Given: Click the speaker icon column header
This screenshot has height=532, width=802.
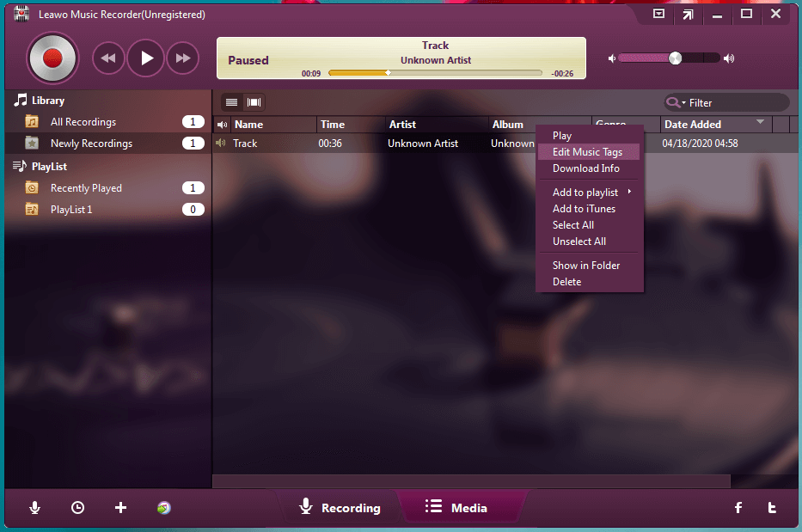Looking at the screenshot, I should pyautogui.click(x=222, y=125).
